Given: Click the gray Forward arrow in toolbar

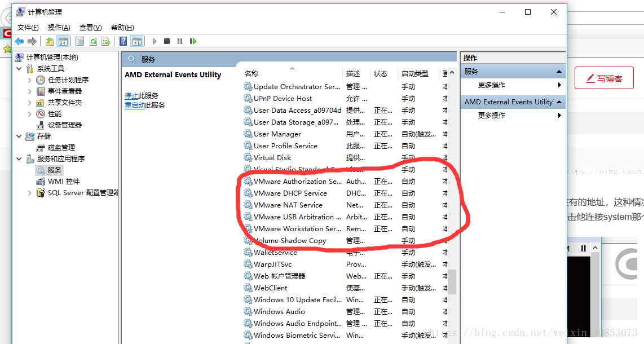Looking at the screenshot, I should [x=32, y=41].
